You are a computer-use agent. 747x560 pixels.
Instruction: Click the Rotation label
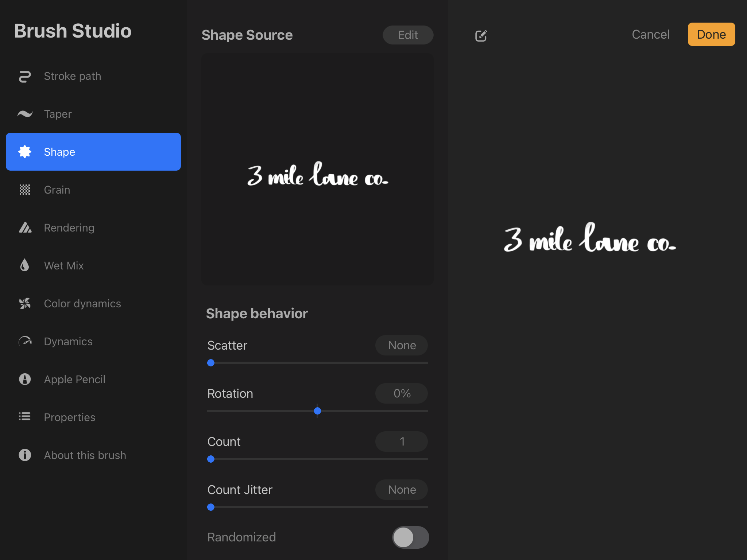tap(230, 393)
